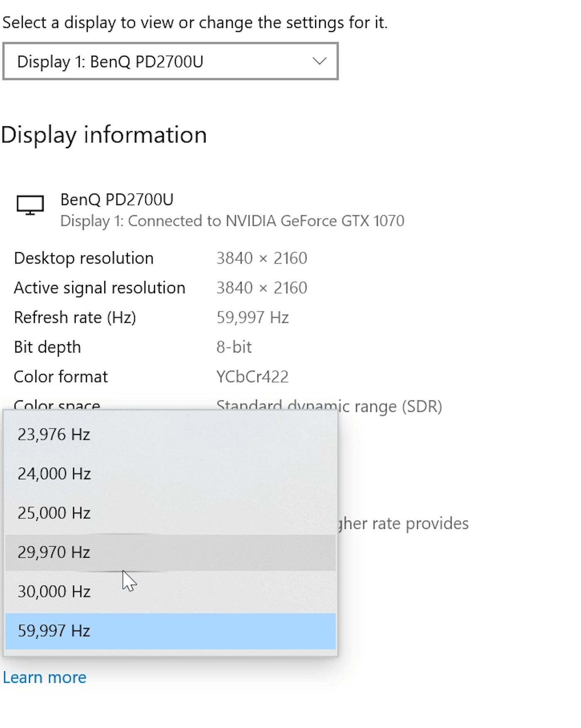Click the display selector chevron arrow
Viewport: 581px width, 728px height.
point(319,61)
